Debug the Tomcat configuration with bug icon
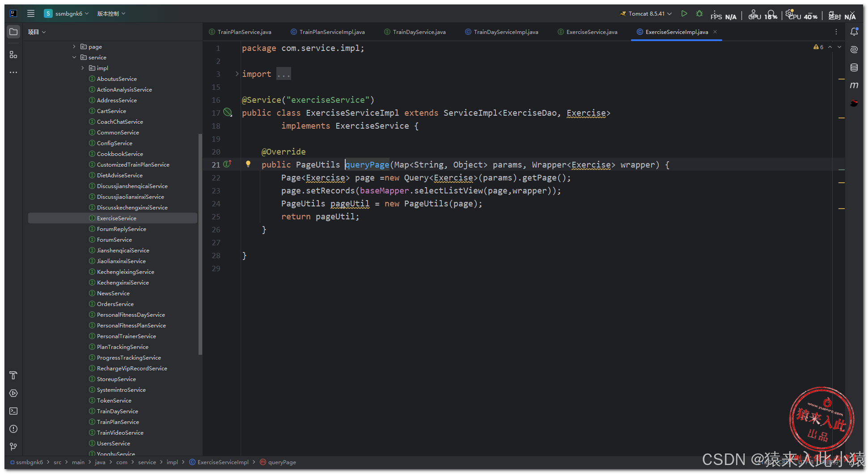The height and width of the screenshot is (474, 868). [x=699, y=13]
